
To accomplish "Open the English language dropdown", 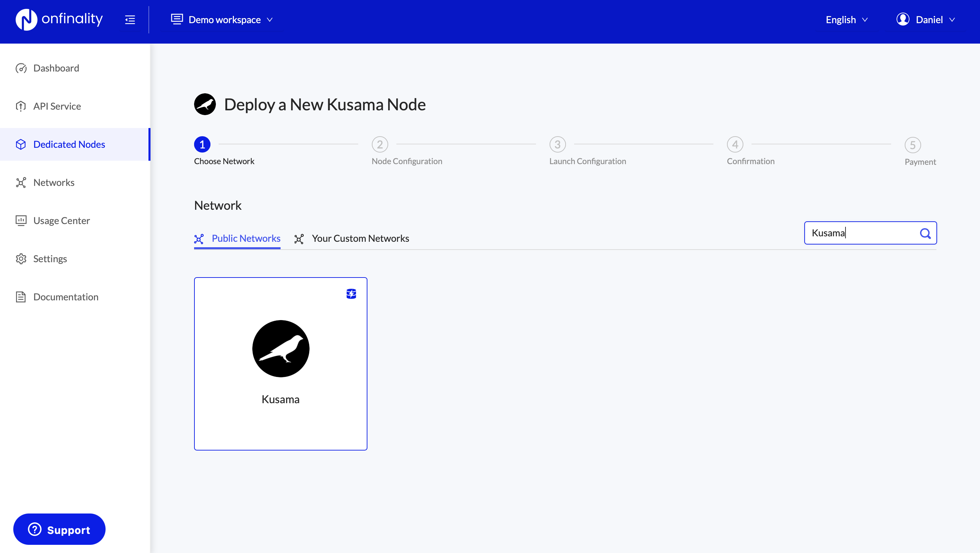I will pos(846,20).
